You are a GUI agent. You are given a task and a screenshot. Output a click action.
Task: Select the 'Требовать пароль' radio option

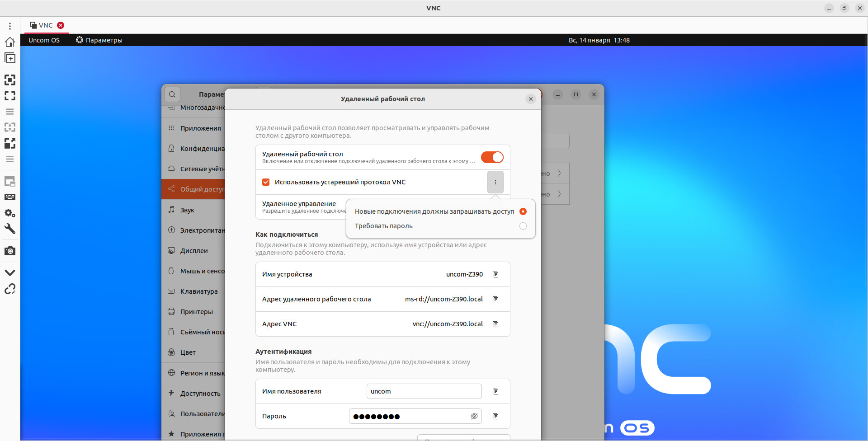[523, 226]
